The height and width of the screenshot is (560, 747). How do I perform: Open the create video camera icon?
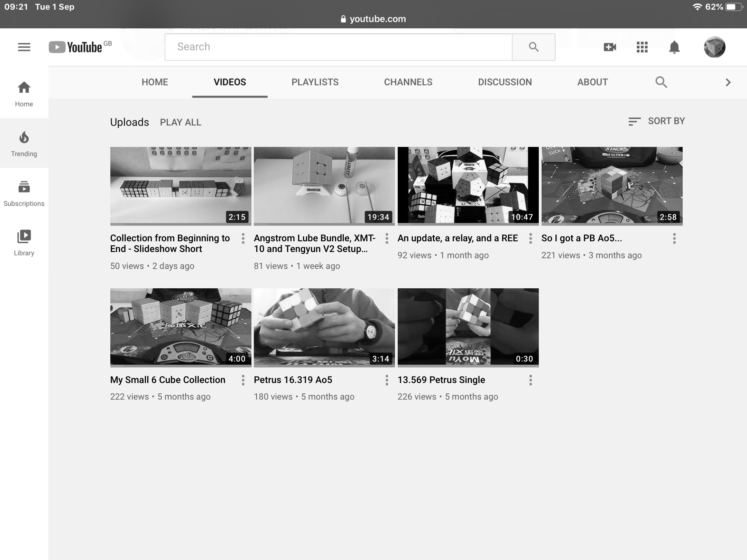pyautogui.click(x=610, y=47)
